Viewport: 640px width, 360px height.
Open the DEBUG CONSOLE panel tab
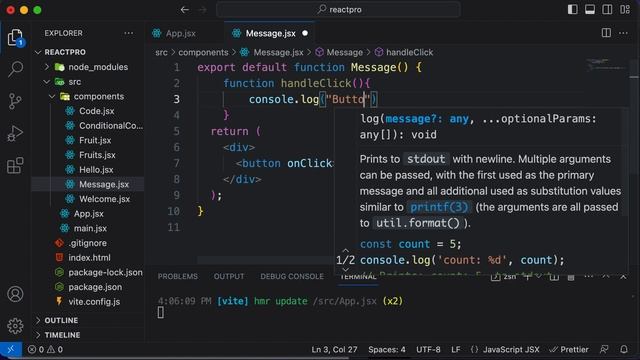[x=292, y=277]
